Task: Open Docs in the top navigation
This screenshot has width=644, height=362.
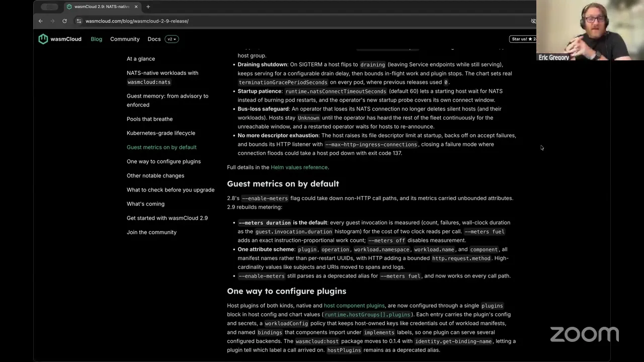Action: [154, 39]
